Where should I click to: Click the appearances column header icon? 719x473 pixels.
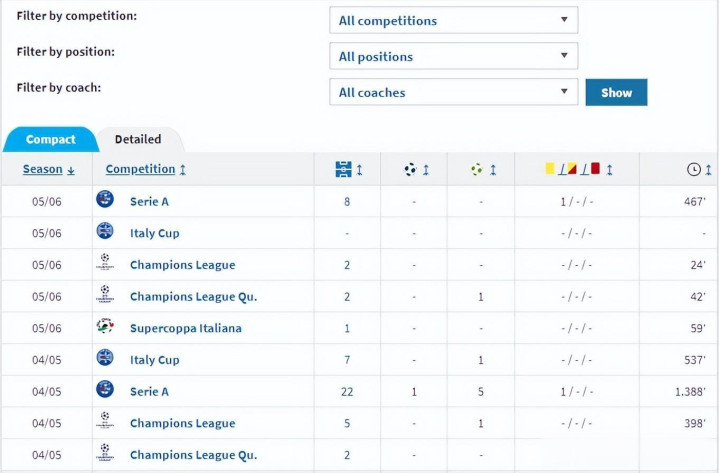tap(343, 170)
